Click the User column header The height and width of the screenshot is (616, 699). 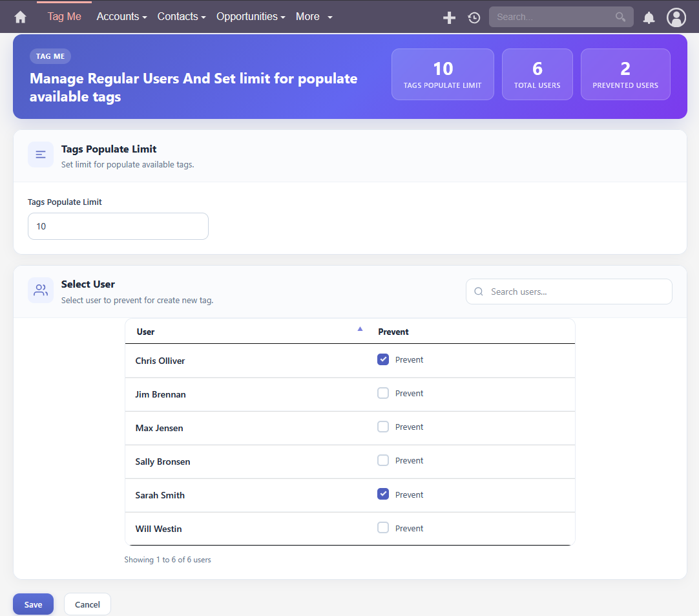click(x=145, y=332)
